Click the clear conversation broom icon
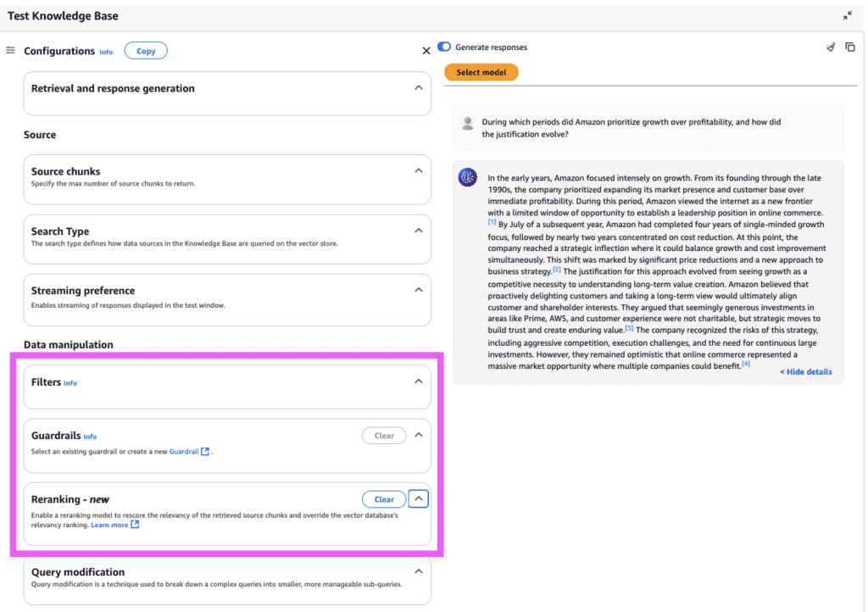868x612 pixels. 831,47
